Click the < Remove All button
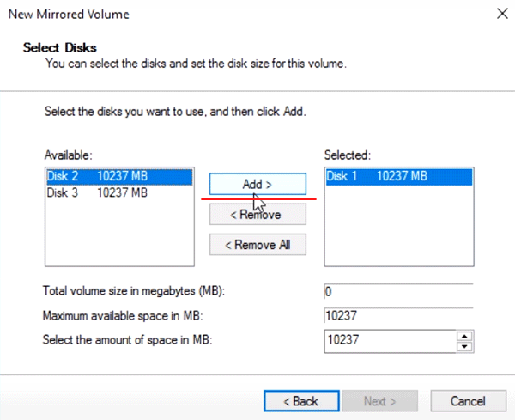Viewport: 515px width, 420px height. tap(257, 245)
